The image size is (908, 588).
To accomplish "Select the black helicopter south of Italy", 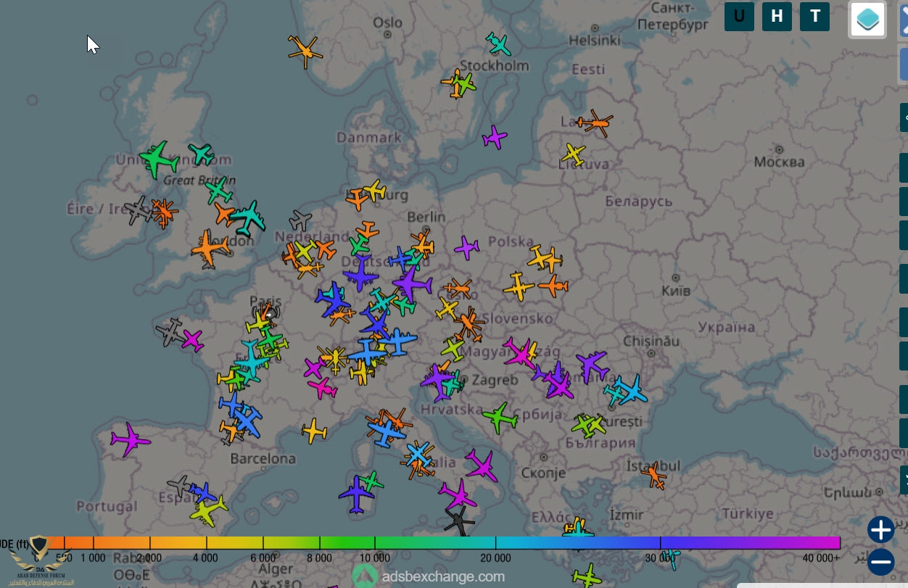I will pos(459,520).
